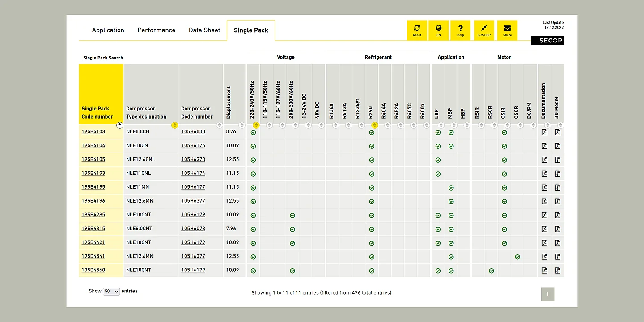Click the Reset filters icon button

417,30
